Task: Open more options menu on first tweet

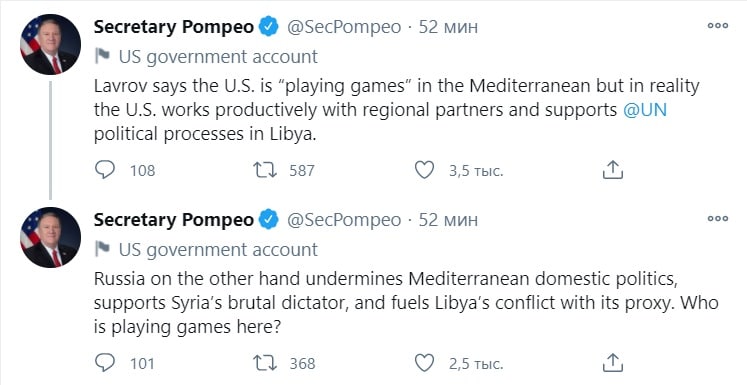Action: point(717,26)
